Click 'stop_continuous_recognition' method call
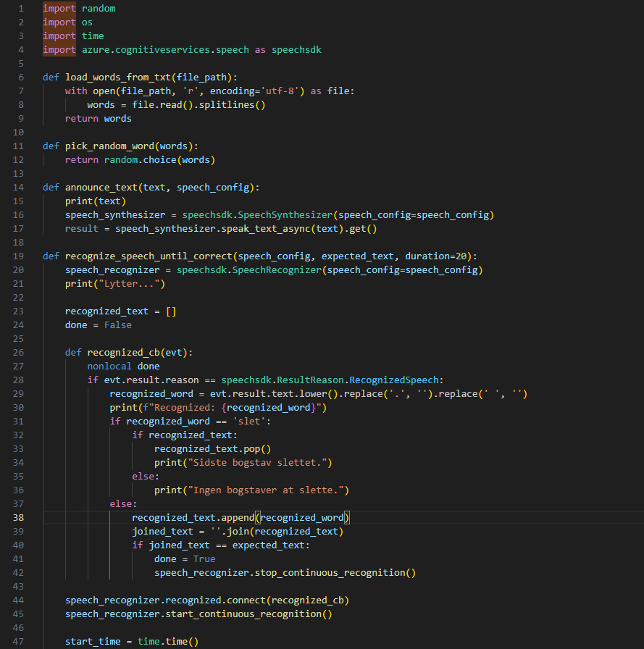 (x=330, y=572)
